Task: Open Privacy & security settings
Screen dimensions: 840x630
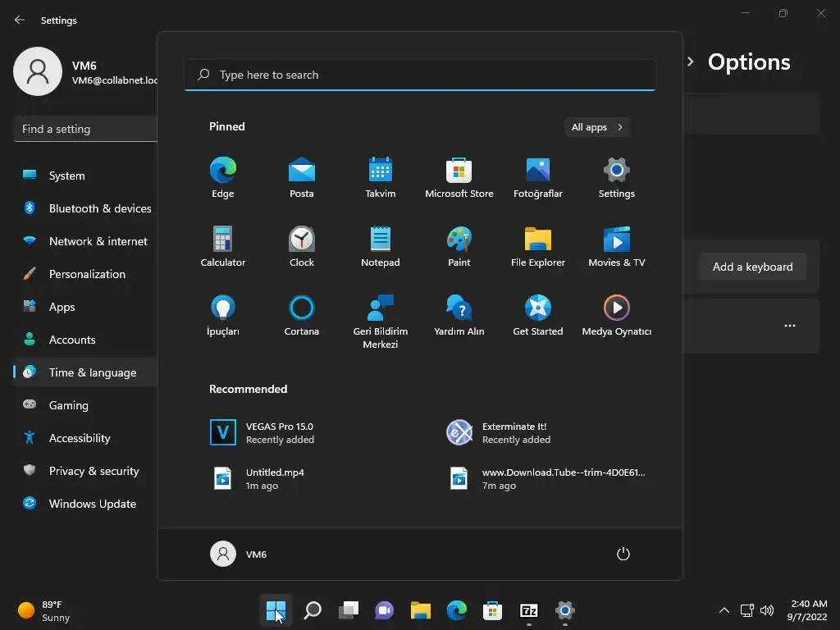Action: click(85, 471)
